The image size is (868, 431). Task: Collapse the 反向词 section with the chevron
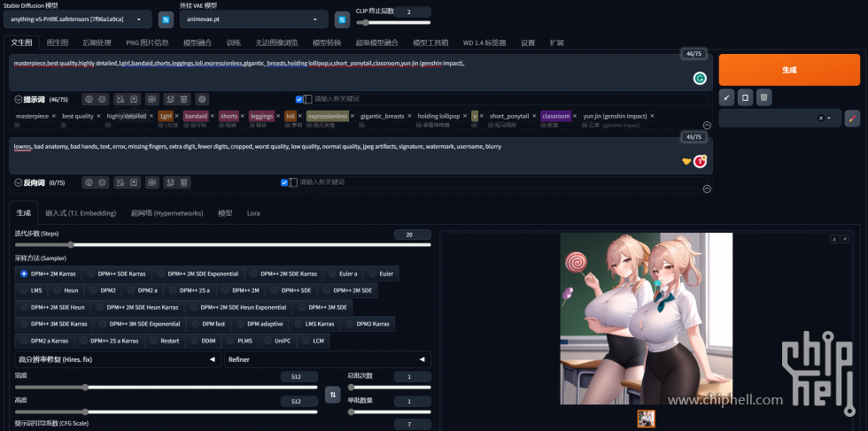point(19,182)
